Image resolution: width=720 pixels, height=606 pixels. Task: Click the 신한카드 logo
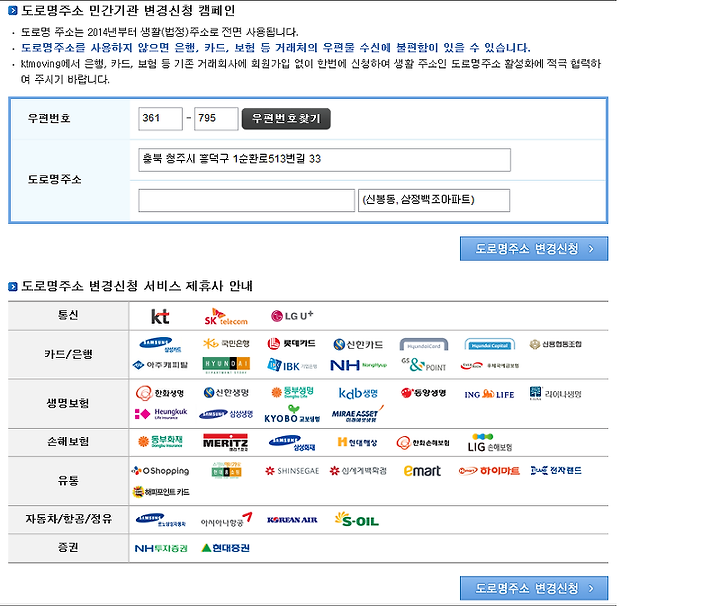(x=358, y=344)
